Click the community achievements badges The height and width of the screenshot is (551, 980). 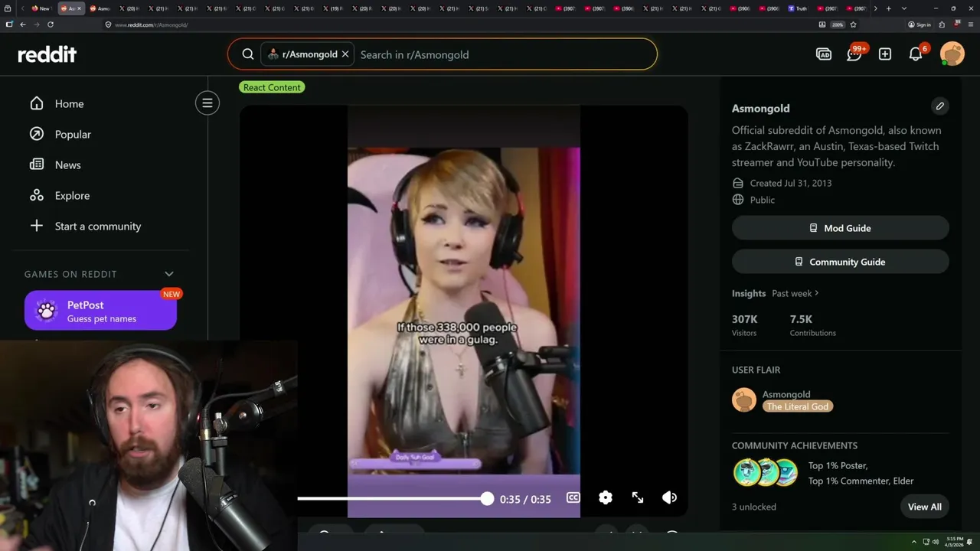766,472
